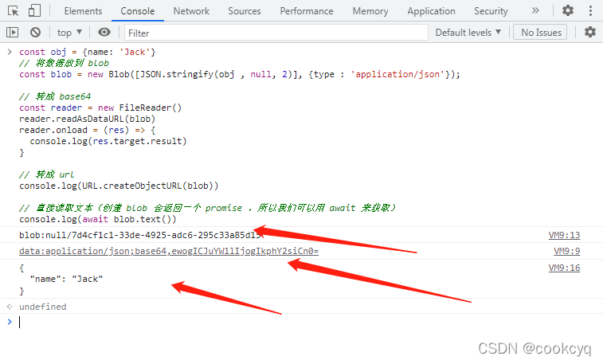The image size is (603, 364).
Task: Toggle the device toolbar icon
Action: [34, 11]
